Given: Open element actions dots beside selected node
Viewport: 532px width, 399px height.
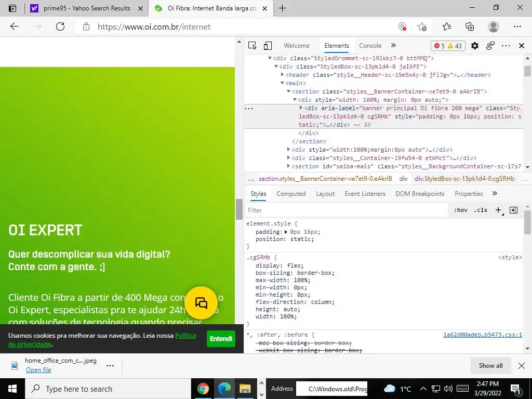Looking at the screenshot, I should click(249, 109).
